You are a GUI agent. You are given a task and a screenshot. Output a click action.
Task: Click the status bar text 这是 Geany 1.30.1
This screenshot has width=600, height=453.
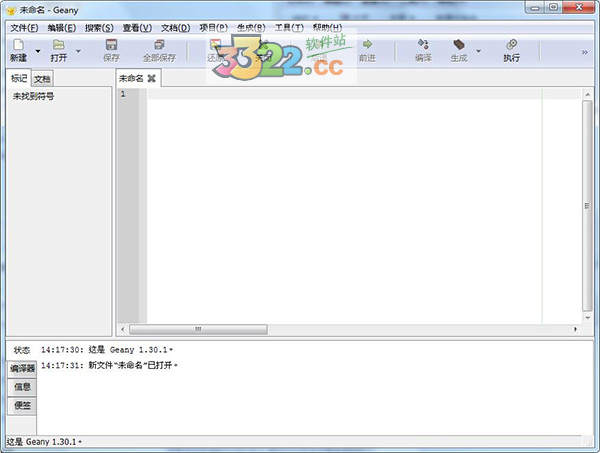(x=44, y=442)
